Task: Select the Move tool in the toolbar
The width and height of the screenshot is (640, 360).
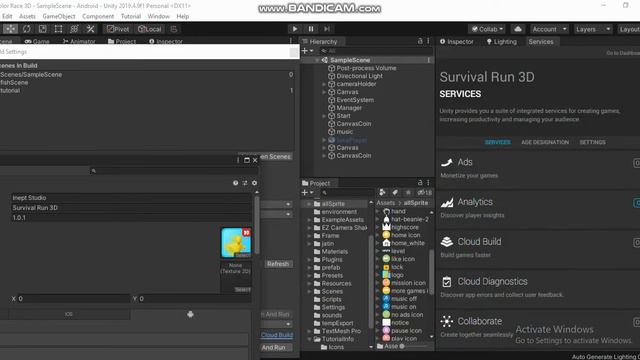Action: point(10,29)
